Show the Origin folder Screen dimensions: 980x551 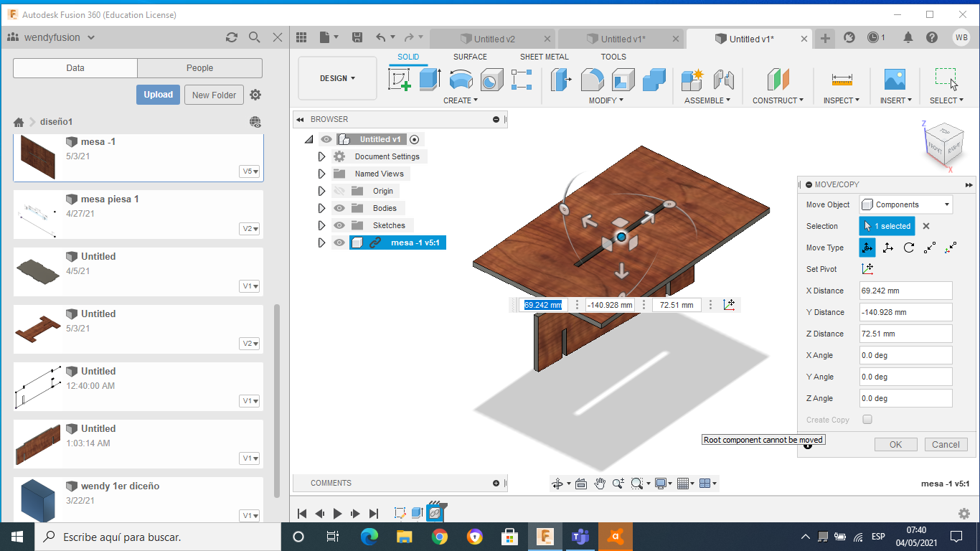tap(339, 191)
